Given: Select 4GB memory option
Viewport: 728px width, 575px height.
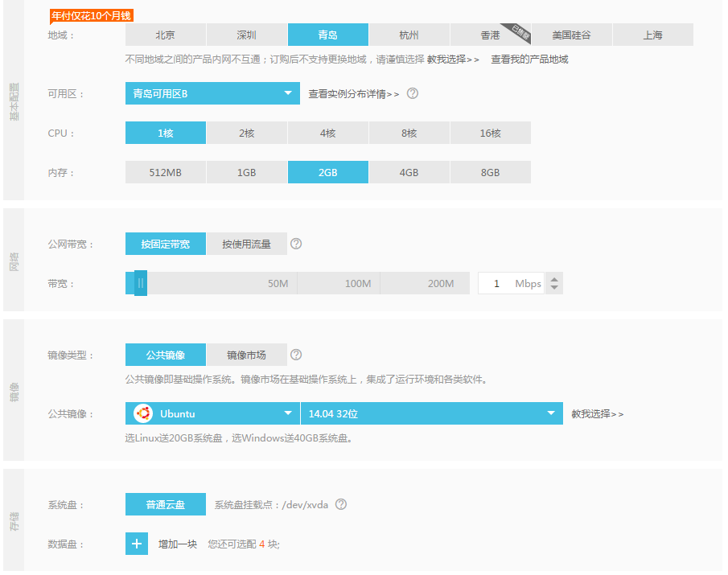Looking at the screenshot, I should click(409, 173).
